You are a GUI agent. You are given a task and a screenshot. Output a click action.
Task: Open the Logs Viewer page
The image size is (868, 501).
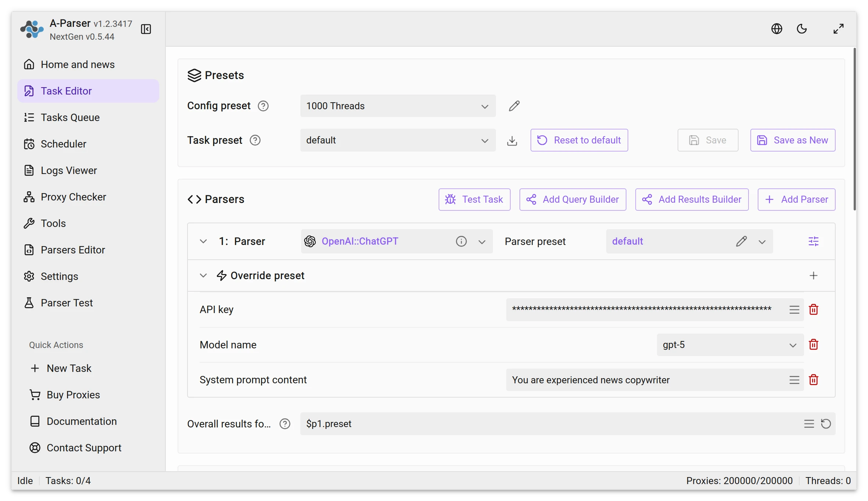[x=88, y=170]
